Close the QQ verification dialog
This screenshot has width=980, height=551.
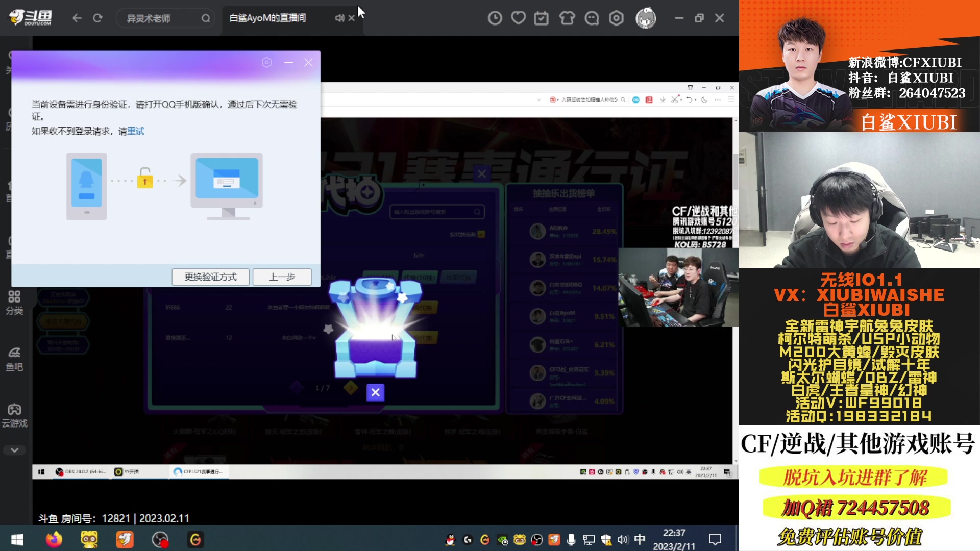[x=308, y=62]
